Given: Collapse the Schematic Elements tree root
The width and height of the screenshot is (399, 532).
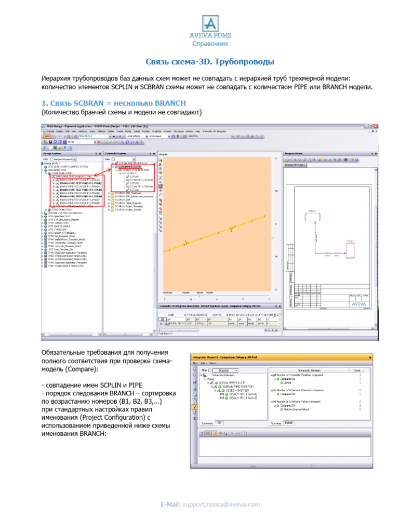Looking at the screenshot, I should click(x=201, y=375).
